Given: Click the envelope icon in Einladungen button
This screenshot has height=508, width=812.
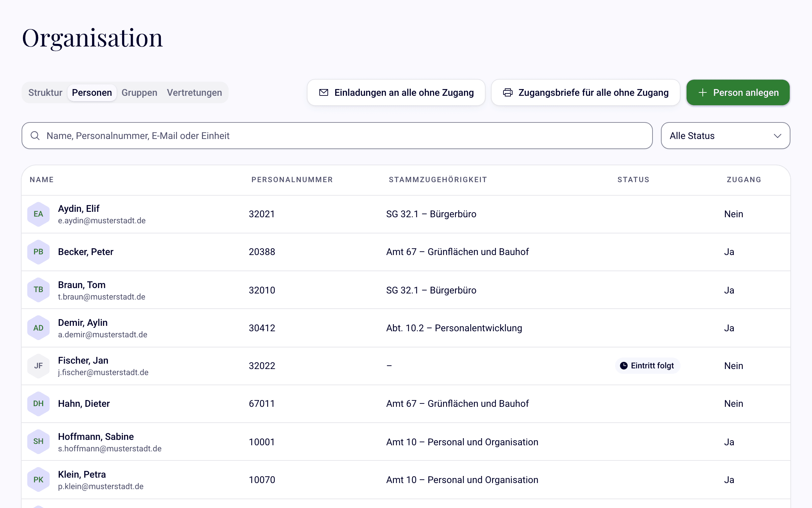Looking at the screenshot, I should (323, 92).
